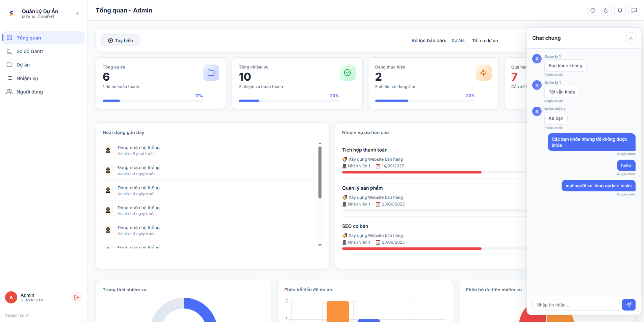Screen dimensions: 644x322
Task: Log out using the red exit icon
Action: click(77, 297)
